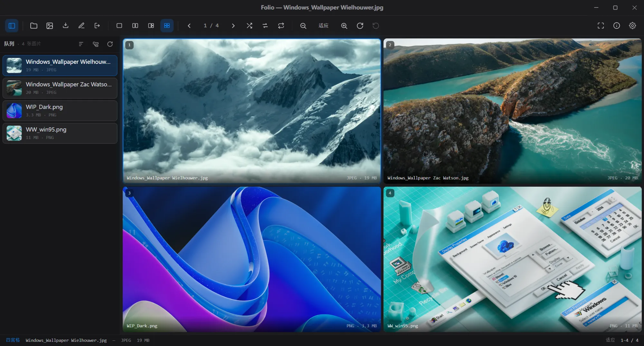Open image info icon
This screenshot has height=346, width=644.
(x=617, y=25)
